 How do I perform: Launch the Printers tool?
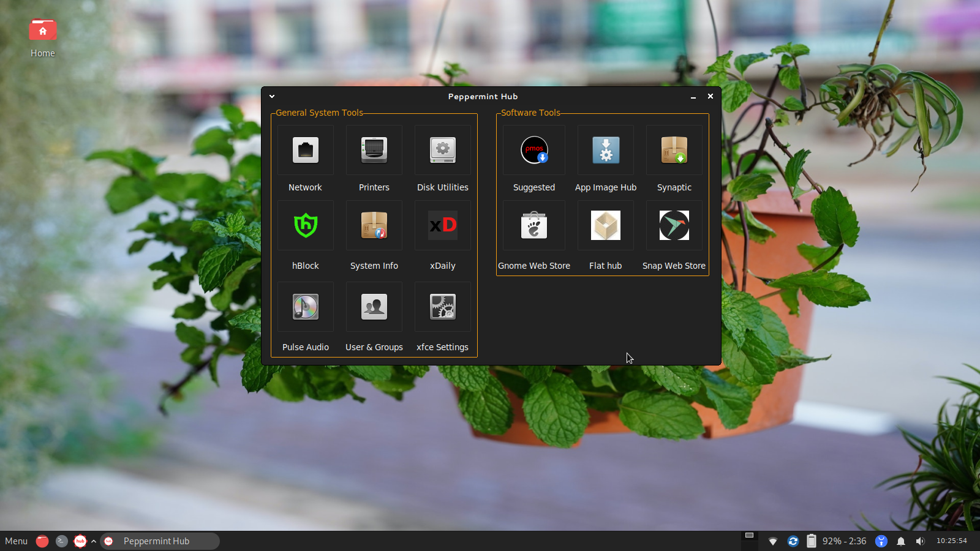(374, 150)
